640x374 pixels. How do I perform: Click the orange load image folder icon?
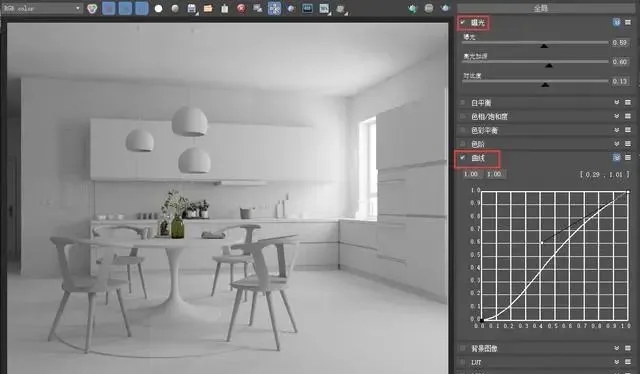[x=208, y=9]
